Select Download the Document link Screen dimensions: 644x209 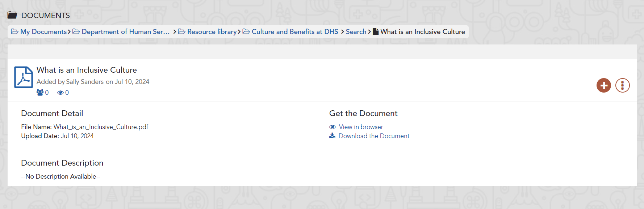[374, 136]
